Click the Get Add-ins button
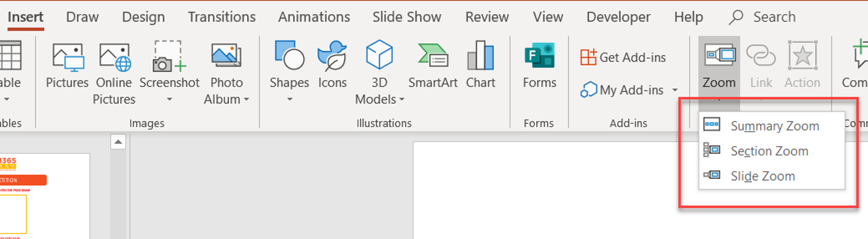 (x=623, y=58)
